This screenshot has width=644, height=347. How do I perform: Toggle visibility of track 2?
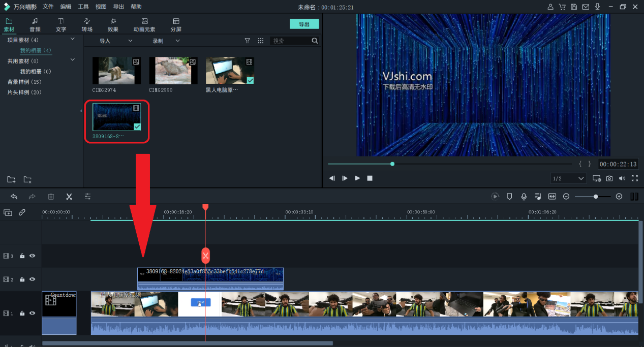pos(33,279)
